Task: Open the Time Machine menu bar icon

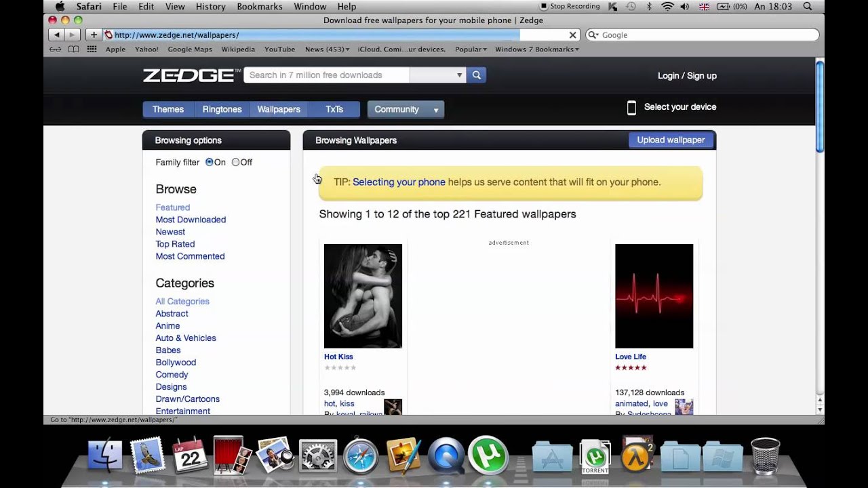Action: click(631, 6)
